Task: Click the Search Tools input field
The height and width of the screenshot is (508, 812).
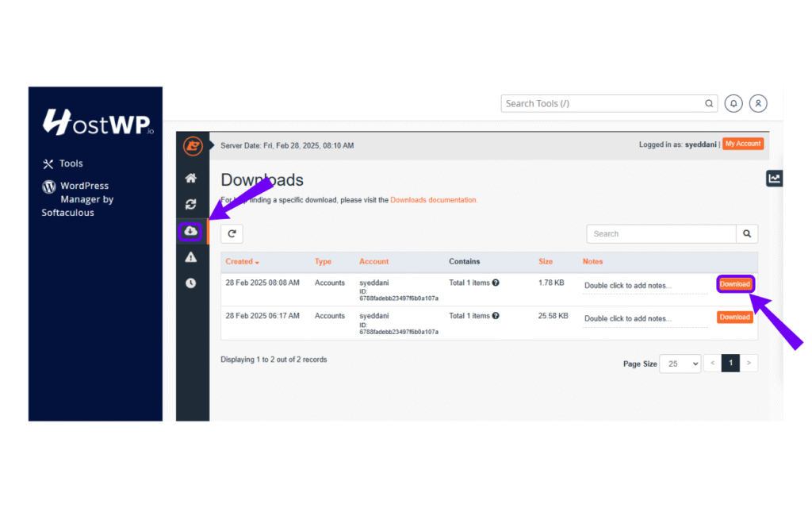Action: (603, 103)
